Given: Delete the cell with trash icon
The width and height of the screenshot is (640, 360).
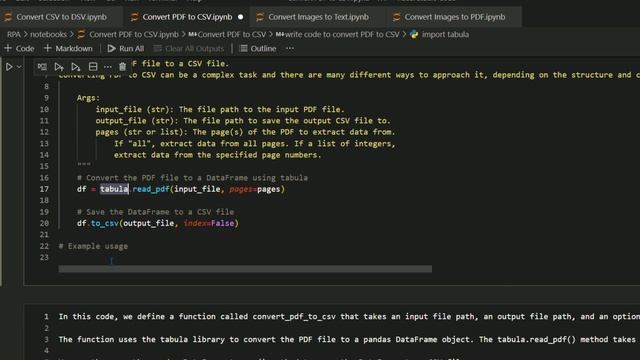Looking at the screenshot, I should [122, 67].
